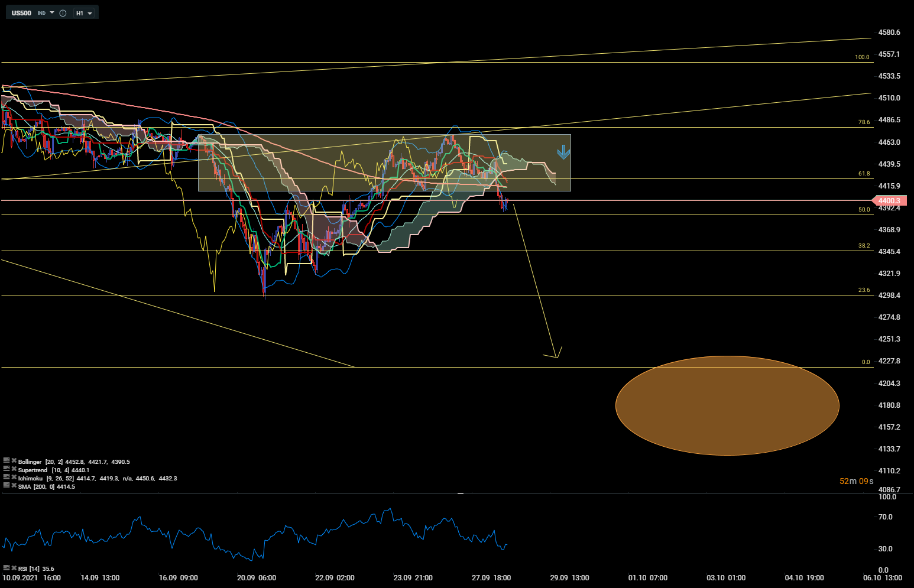The width and height of the screenshot is (914, 588).
Task: Open Supertrend indicator settings icon
Action: coord(7,469)
